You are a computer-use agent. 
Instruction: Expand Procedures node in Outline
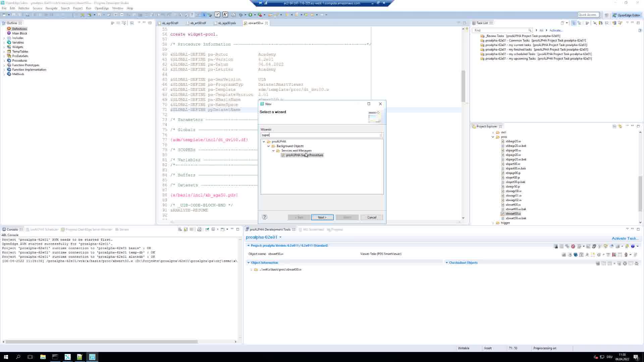[x=4, y=61]
